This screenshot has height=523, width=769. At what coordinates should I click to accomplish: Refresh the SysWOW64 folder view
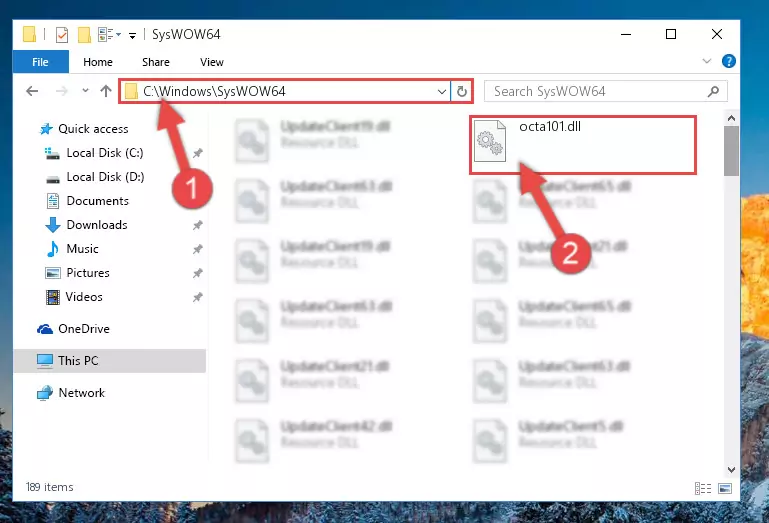pos(461,91)
